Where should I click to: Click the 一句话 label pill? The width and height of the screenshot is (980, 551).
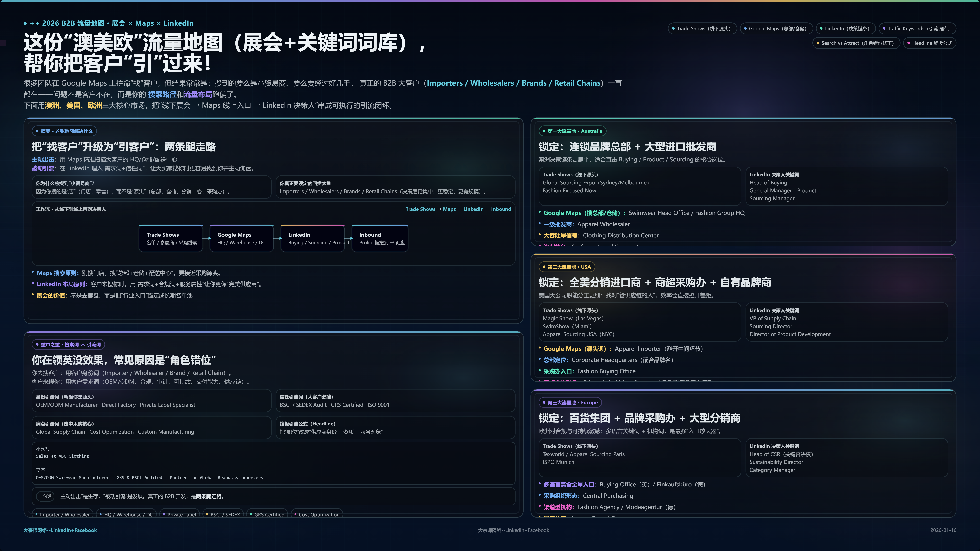[45, 496]
